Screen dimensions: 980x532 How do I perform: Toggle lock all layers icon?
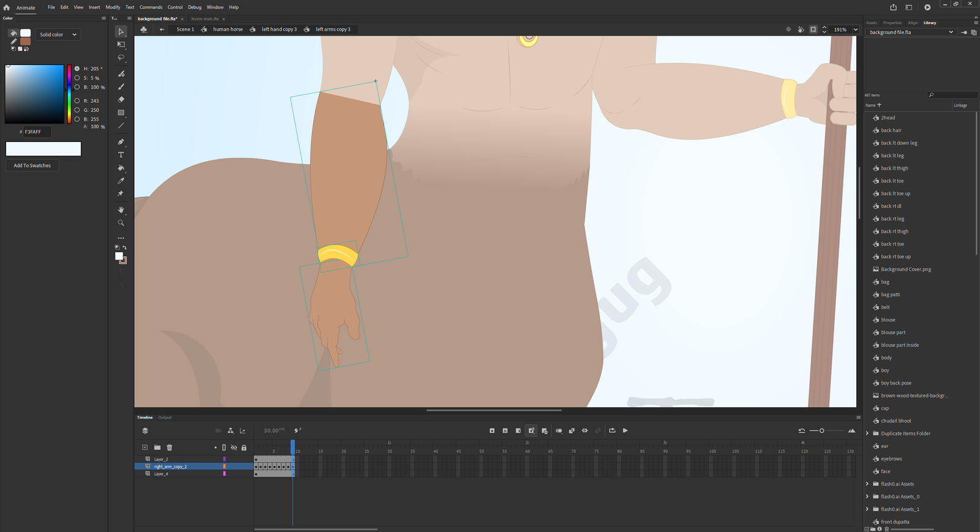(244, 448)
